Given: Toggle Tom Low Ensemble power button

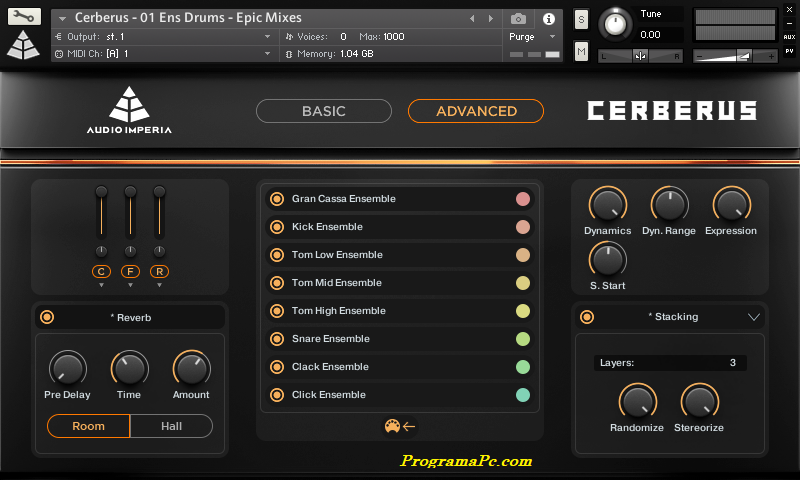Looking at the screenshot, I should pyautogui.click(x=277, y=255).
